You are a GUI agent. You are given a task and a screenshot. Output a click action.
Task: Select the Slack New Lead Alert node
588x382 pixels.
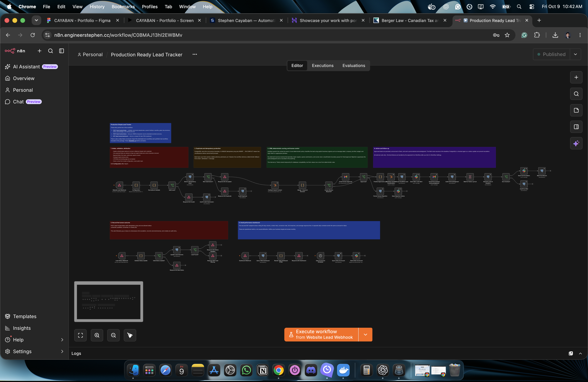coord(416,177)
